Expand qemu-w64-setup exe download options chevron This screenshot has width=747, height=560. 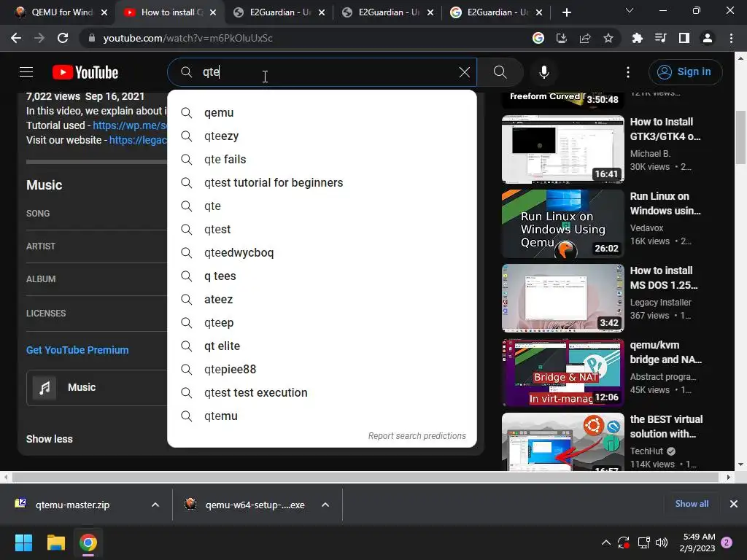click(x=325, y=505)
